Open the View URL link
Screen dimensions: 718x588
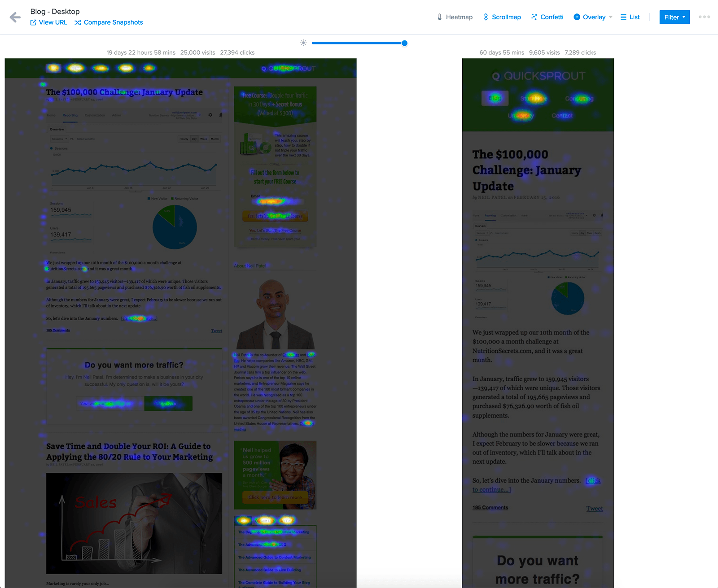(x=53, y=22)
